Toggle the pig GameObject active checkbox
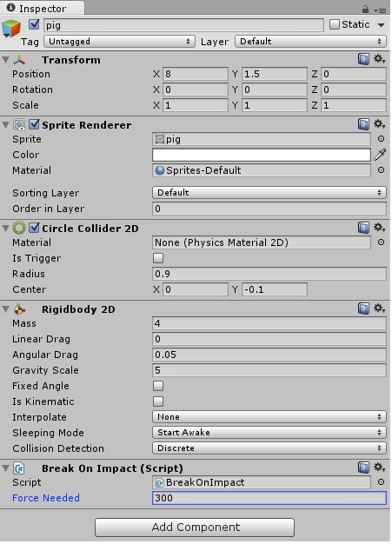This screenshot has height=544, width=392. (x=34, y=24)
